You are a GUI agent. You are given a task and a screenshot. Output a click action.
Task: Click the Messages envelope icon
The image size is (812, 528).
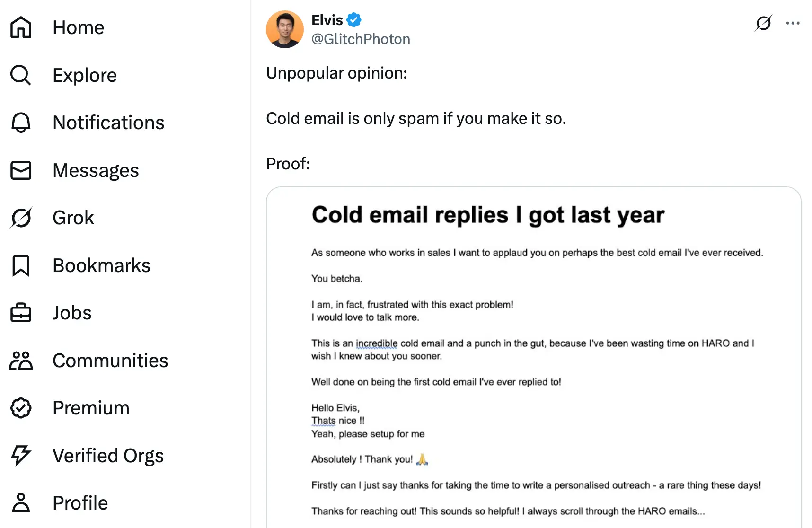(x=21, y=170)
